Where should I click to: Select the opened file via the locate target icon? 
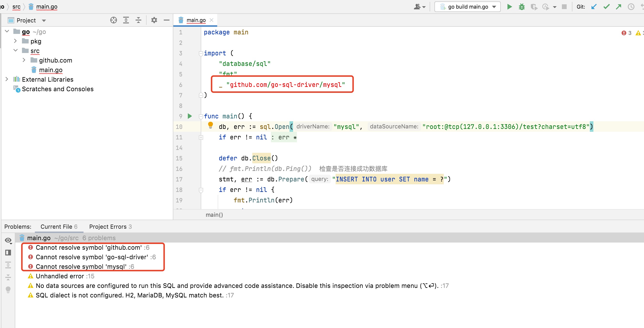[114, 20]
